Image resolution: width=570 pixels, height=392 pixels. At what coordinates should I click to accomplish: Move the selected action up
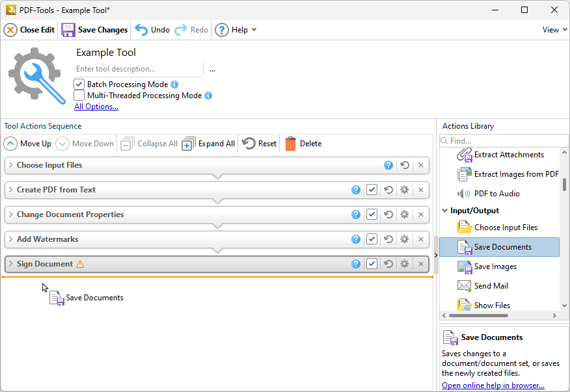(x=27, y=144)
